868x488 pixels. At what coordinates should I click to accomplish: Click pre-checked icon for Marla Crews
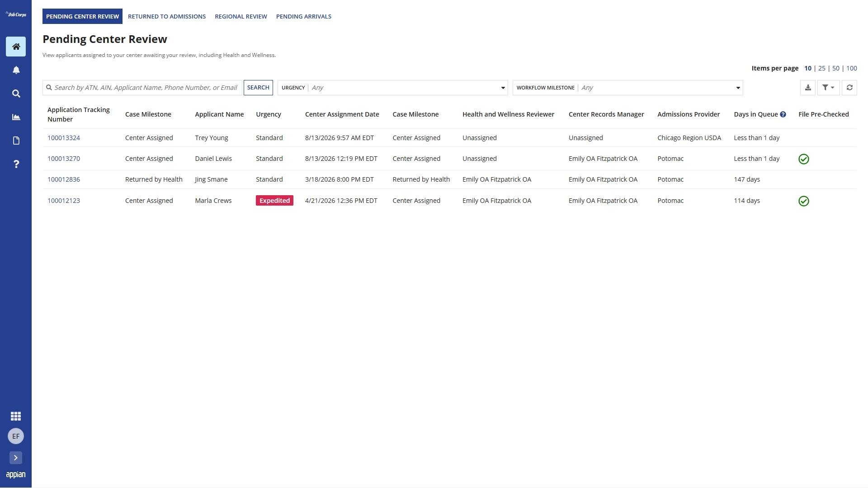coord(804,201)
